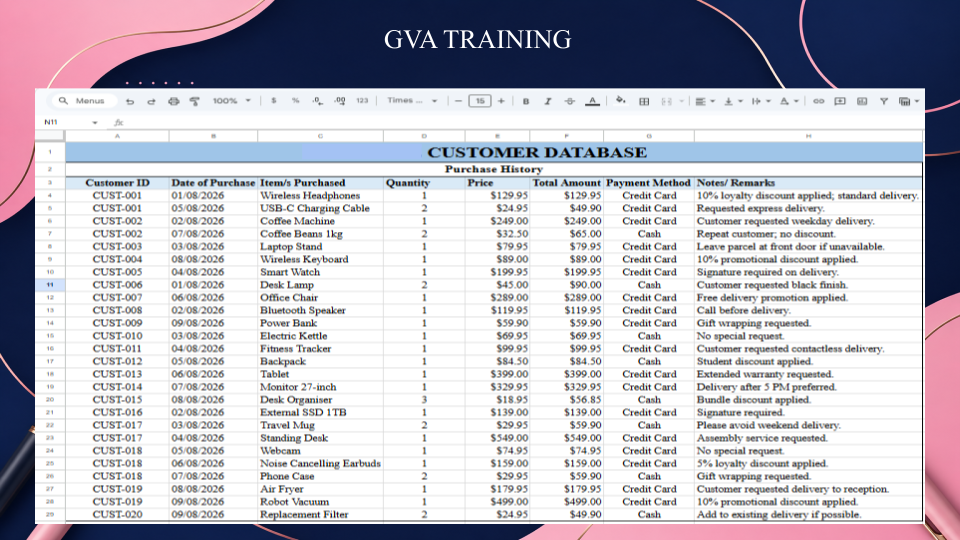Click the Item/s Purchased header cell

click(320, 182)
